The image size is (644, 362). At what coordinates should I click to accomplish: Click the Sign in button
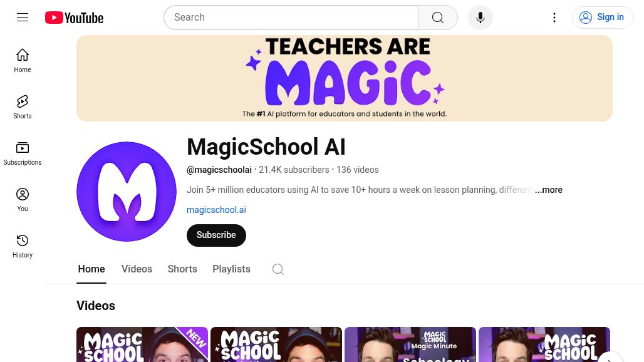pos(602,18)
